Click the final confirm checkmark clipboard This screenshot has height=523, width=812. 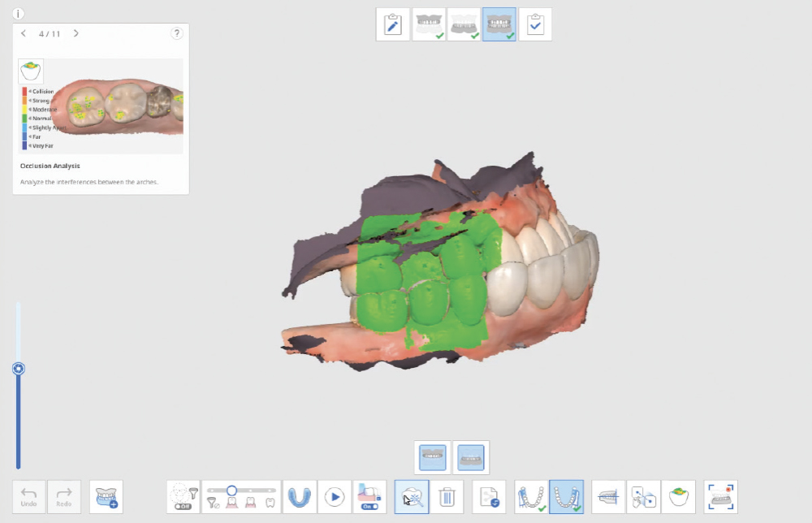(535, 24)
